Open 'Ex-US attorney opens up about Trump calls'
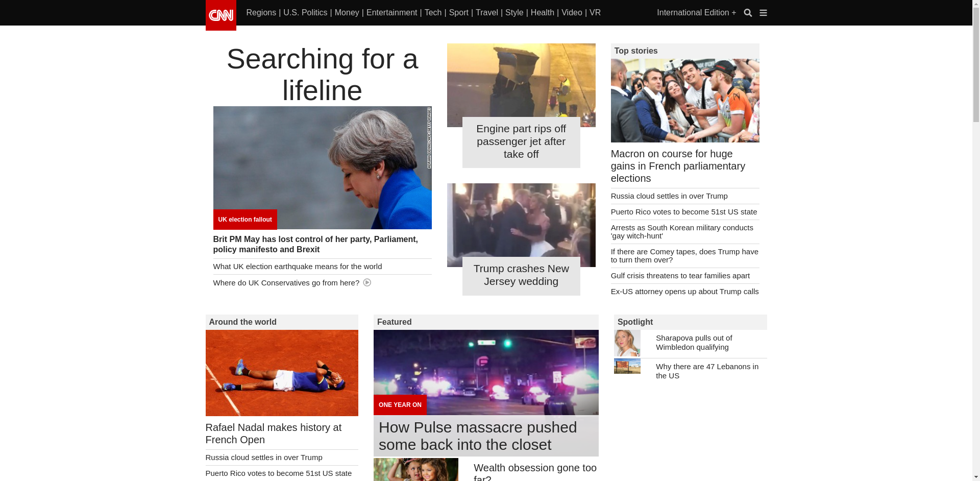Screen dimensions: 980x481 (685, 292)
